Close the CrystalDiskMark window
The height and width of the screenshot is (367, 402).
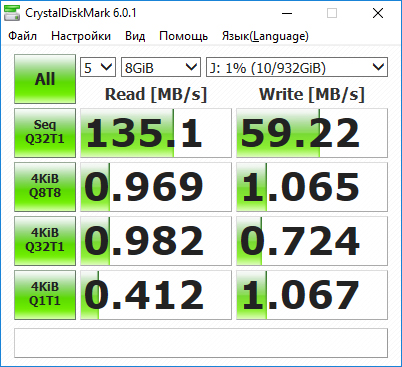pyautogui.click(x=378, y=13)
